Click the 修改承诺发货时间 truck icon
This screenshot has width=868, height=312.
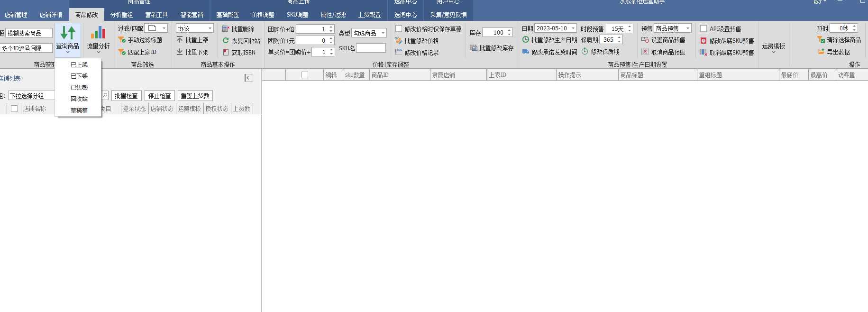click(x=526, y=52)
